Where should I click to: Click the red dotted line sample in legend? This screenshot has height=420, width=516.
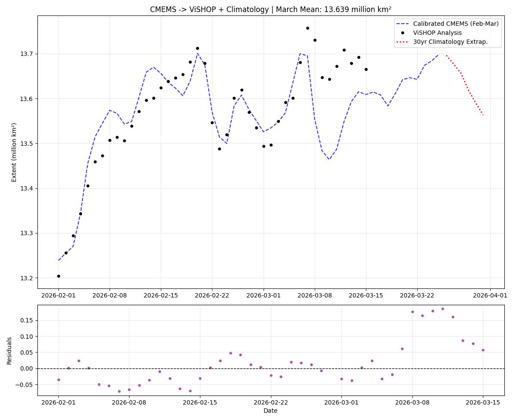pos(403,42)
